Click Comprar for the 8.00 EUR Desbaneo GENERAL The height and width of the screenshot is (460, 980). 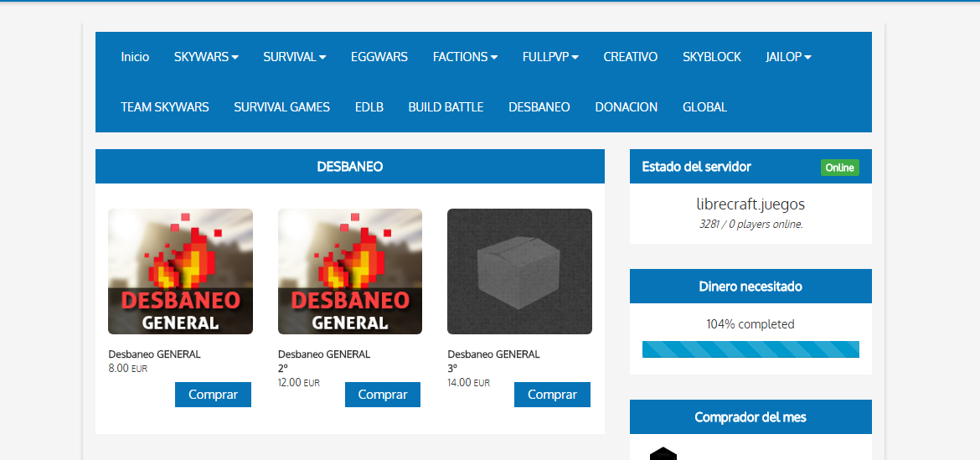point(213,395)
